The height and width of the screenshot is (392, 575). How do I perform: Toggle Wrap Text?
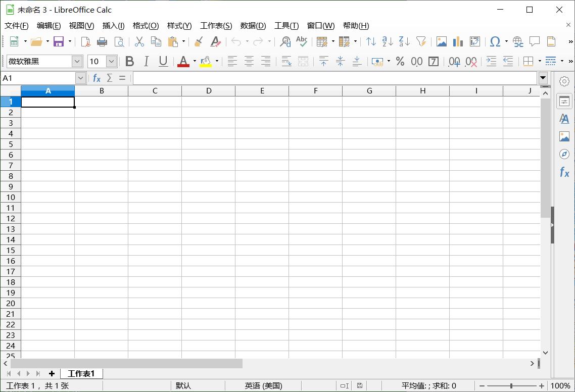286,61
